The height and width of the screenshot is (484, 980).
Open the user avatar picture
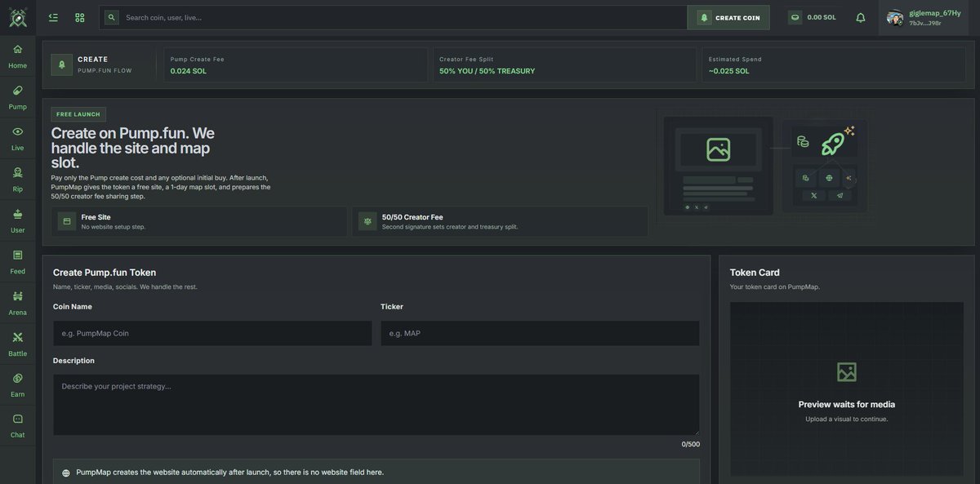tap(895, 17)
